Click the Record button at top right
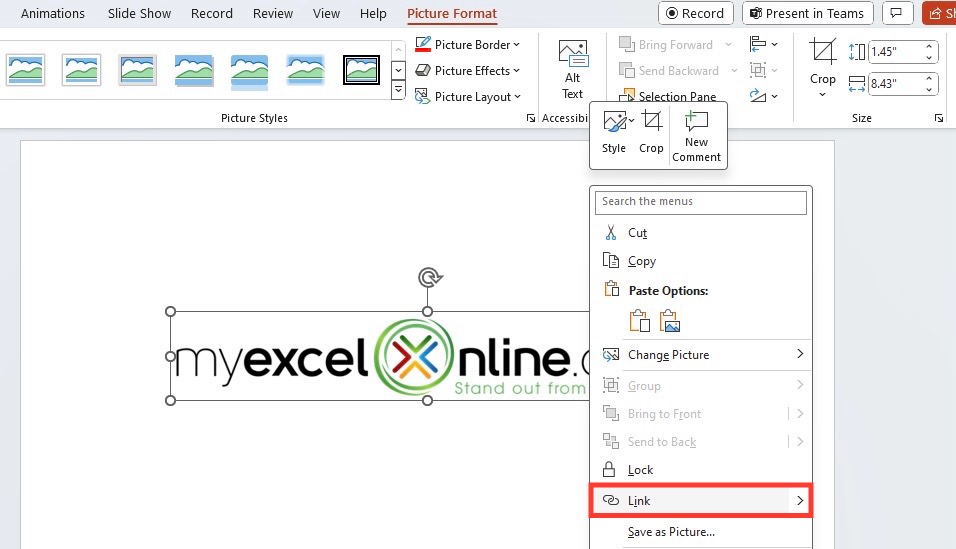 695,13
